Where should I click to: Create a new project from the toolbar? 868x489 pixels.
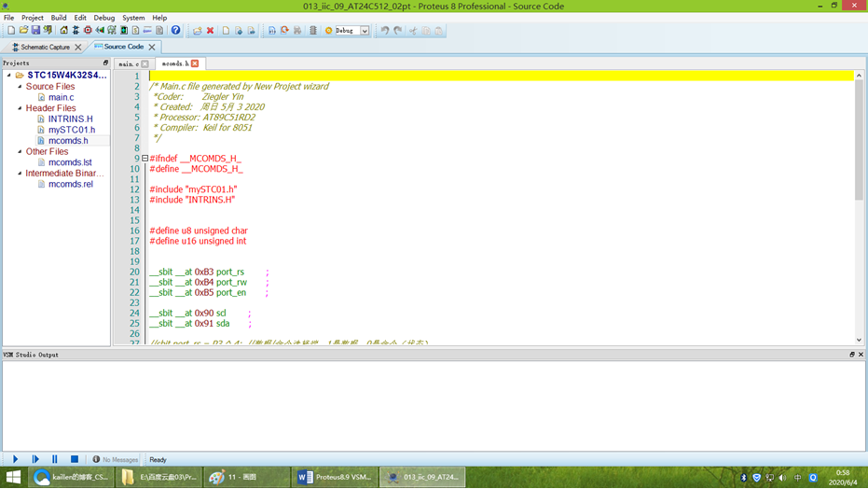pyautogui.click(x=11, y=31)
